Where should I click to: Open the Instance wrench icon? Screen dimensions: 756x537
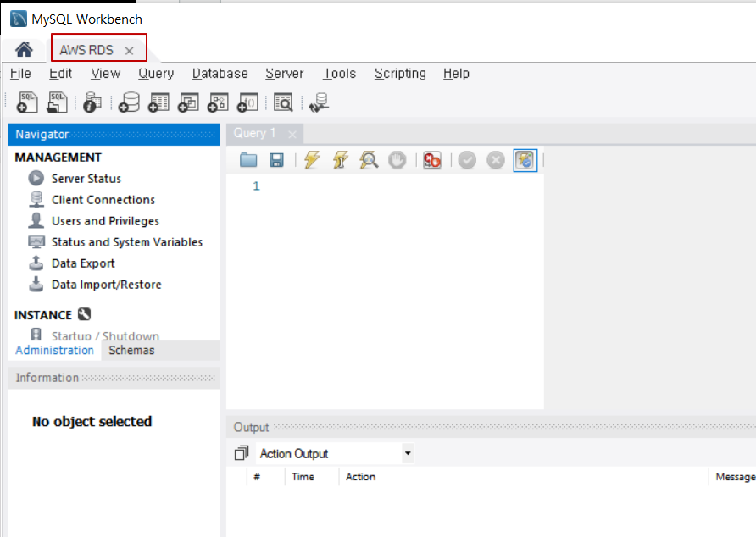coord(85,314)
